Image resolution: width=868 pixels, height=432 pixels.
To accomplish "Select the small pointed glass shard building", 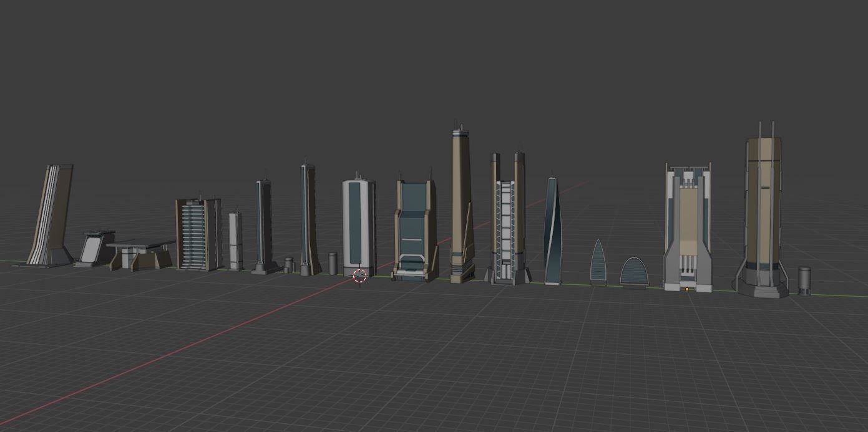I will coord(598,262).
